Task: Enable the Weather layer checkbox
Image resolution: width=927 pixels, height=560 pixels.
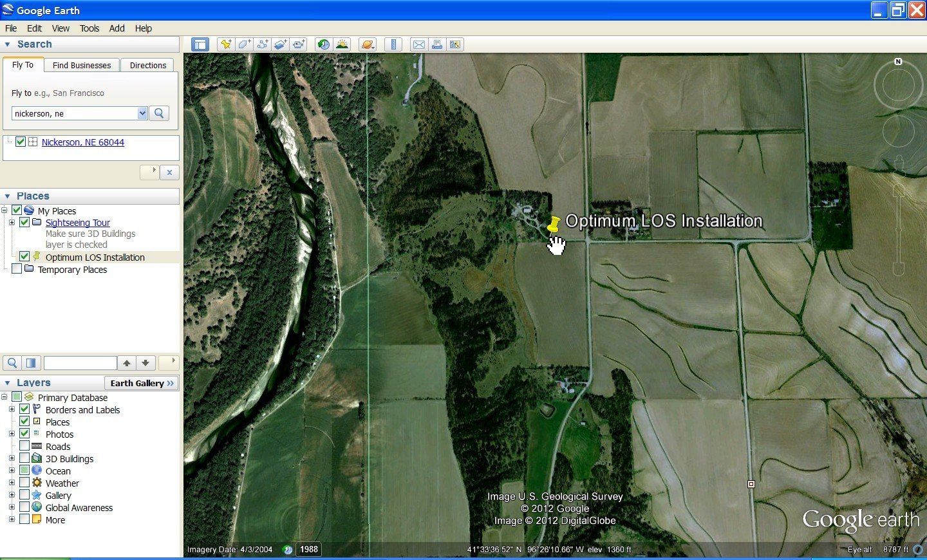Action: pyautogui.click(x=24, y=483)
